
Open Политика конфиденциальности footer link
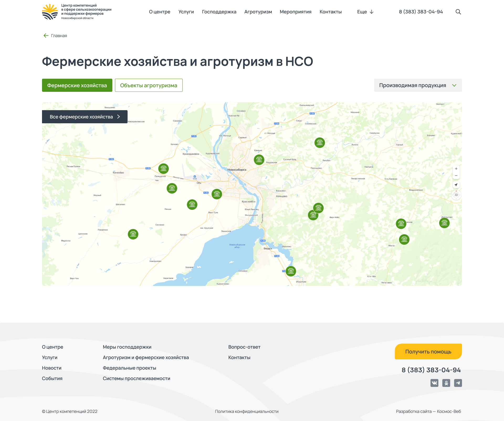pos(246,411)
